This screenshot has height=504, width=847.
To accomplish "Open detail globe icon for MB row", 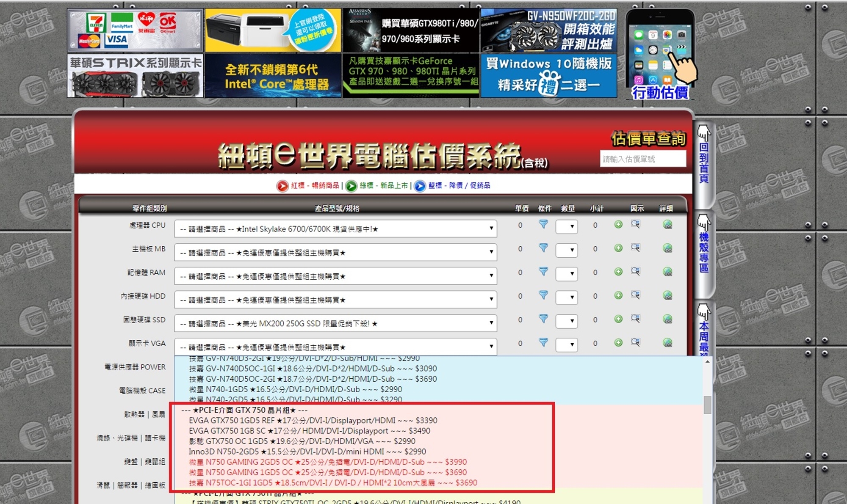I will [667, 248].
